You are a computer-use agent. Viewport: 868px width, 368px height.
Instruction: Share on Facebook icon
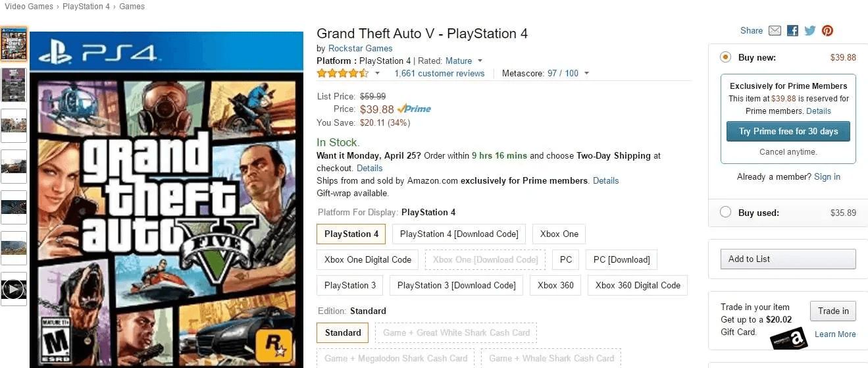click(792, 31)
